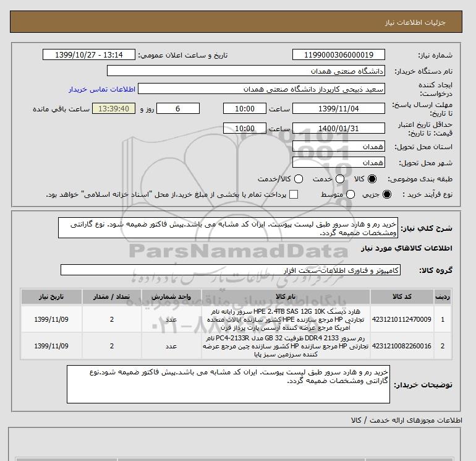This screenshot has width=476, height=461.
Task: Click the remaining days field showing 6
Action: click(178, 108)
